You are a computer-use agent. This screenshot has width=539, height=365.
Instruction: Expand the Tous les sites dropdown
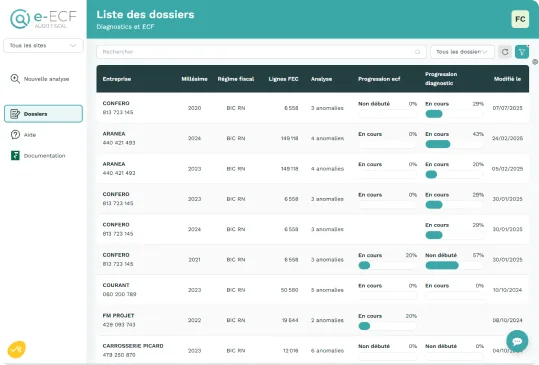[43, 45]
